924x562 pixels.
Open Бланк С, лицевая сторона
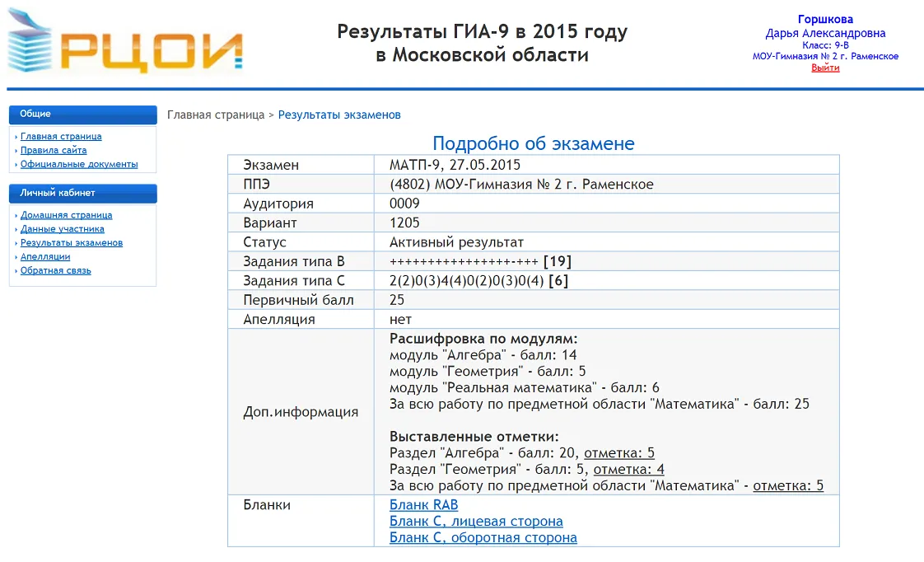click(x=476, y=522)
